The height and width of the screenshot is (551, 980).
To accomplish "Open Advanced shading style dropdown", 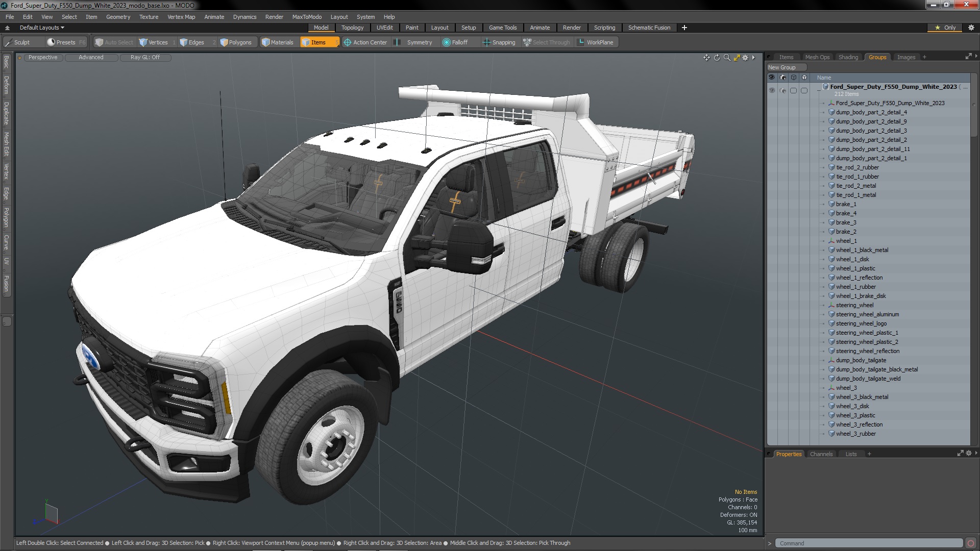I will point(91,58).
